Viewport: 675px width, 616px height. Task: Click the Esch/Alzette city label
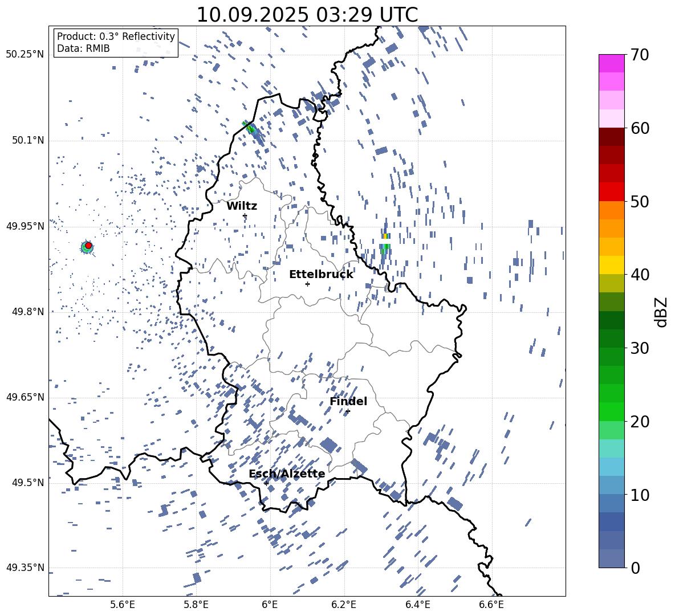click(x=287, y=474)
